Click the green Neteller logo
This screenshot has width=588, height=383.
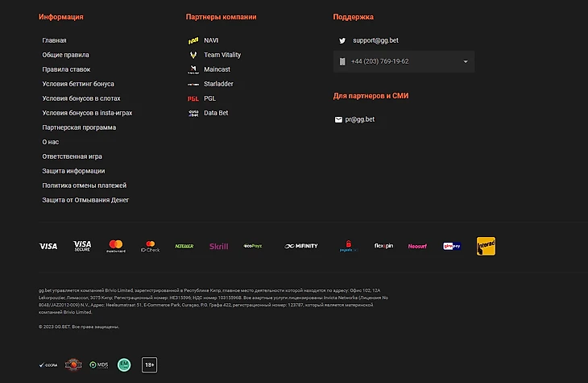pos(184,246)
